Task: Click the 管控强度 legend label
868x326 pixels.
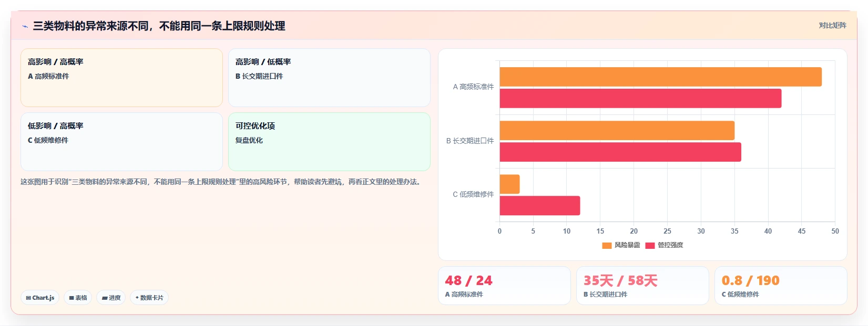Action: point(670,245)
